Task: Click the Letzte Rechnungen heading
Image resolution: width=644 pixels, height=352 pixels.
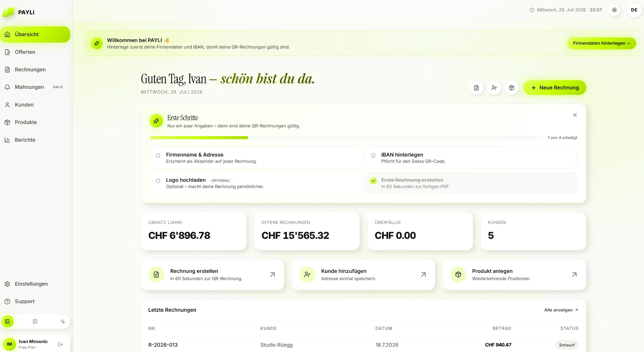Action: tap(172, 310)
